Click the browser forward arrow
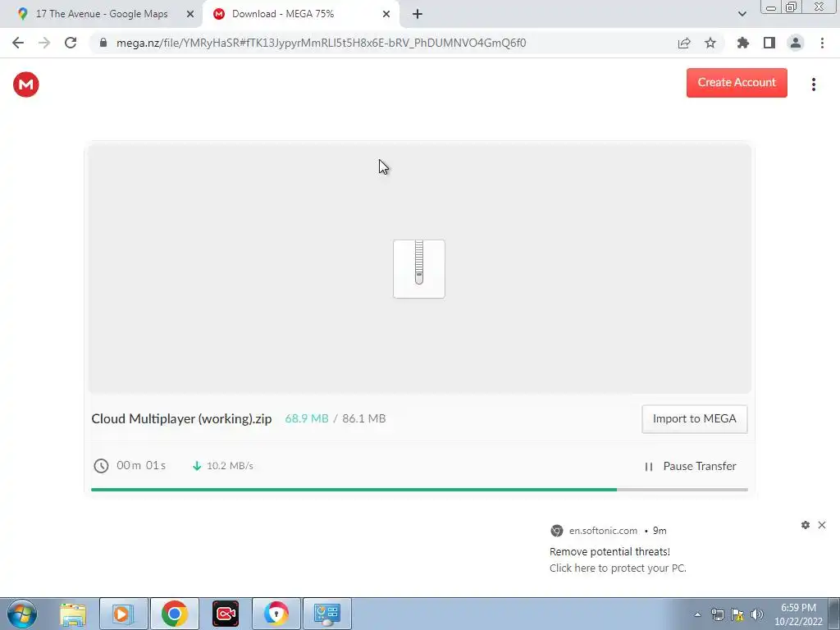 coord(44,43)
